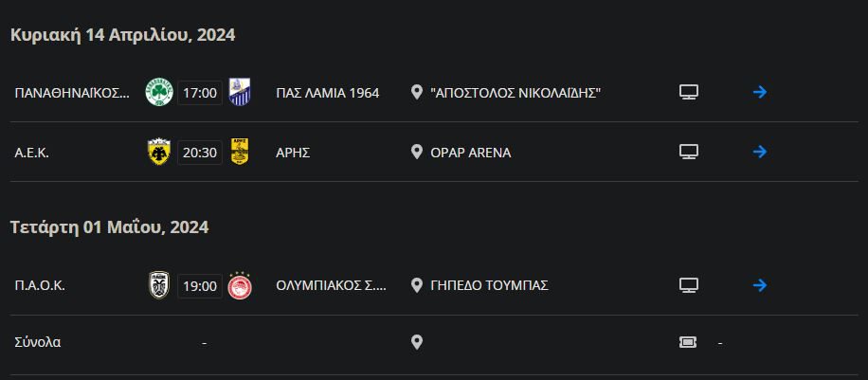Click the AEK yellow eagle crest
Viewport: 868px width, 380px height.
[158, 152]
